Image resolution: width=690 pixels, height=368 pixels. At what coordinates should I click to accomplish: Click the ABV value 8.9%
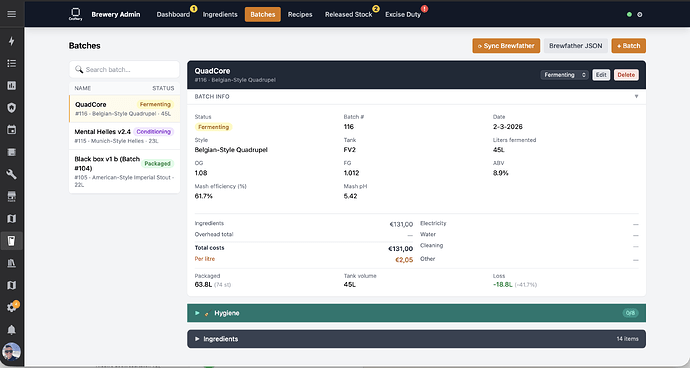click(x=501, y=173)
